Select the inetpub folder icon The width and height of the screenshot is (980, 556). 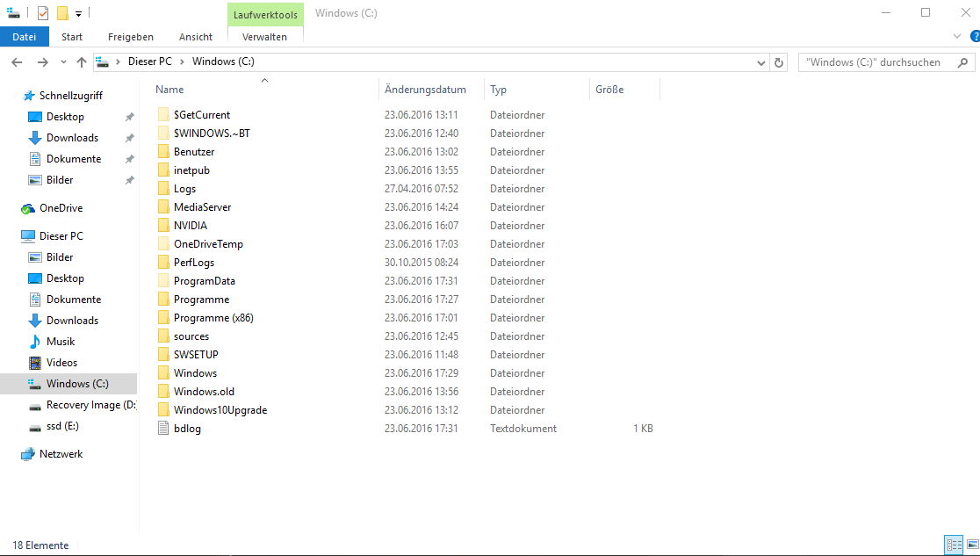click(163, 170)
